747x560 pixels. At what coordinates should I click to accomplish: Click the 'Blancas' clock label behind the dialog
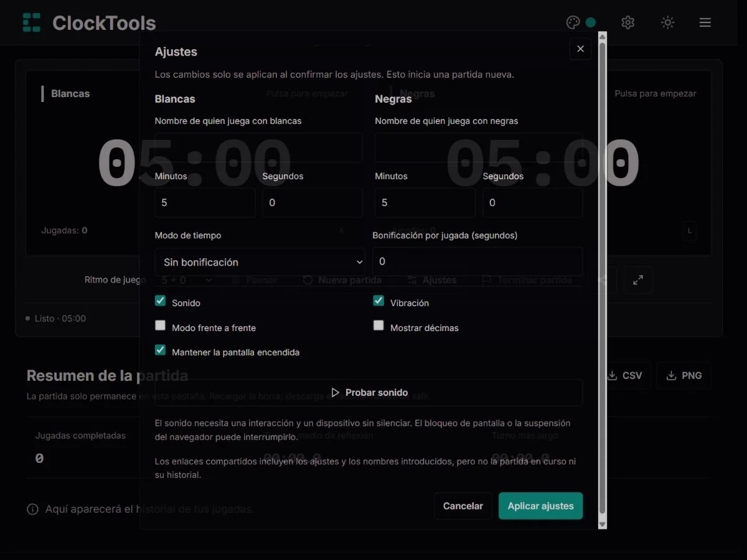pos(70,93)
